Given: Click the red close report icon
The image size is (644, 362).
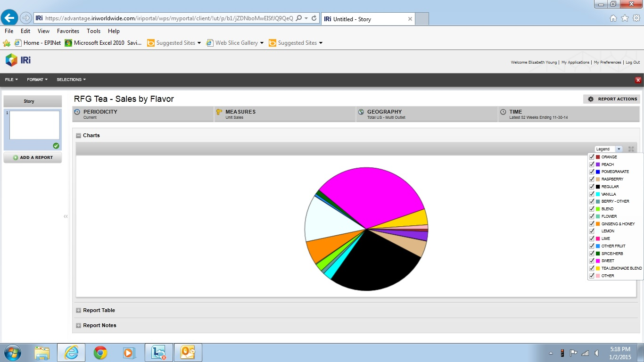Looking at the screenshot, I should (x=638, y=80).
